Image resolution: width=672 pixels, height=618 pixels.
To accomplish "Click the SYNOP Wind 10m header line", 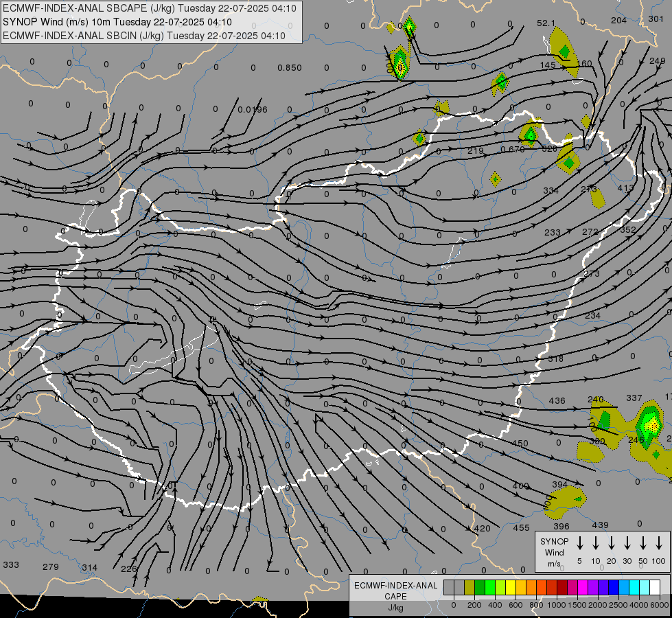I will pos(117,22).
